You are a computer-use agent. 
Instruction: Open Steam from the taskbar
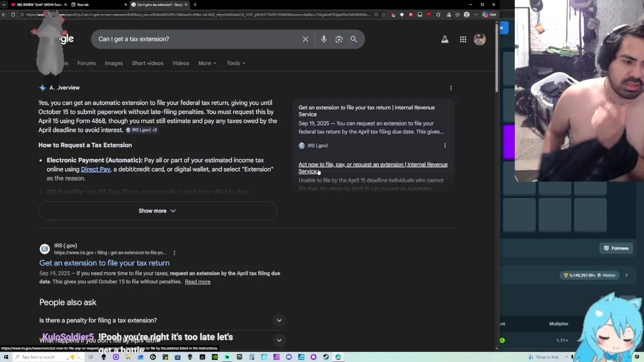point(326,357)
